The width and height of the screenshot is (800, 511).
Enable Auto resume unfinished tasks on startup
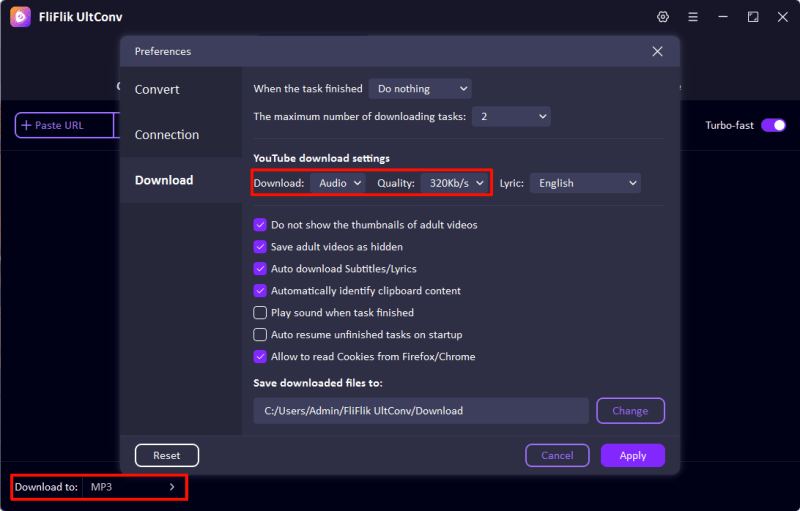click(x=260, y=335)
